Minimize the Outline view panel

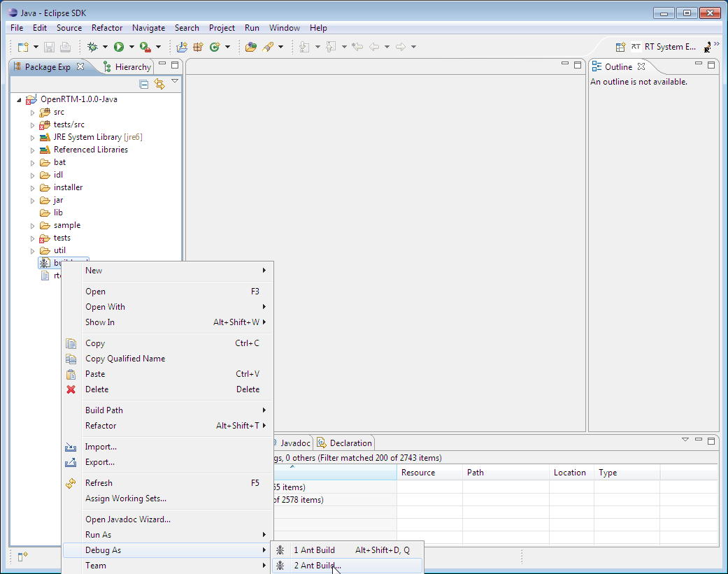699,64
